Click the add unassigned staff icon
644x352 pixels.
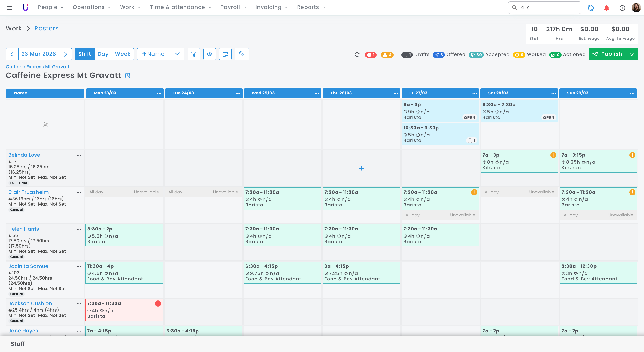(45, 124)
